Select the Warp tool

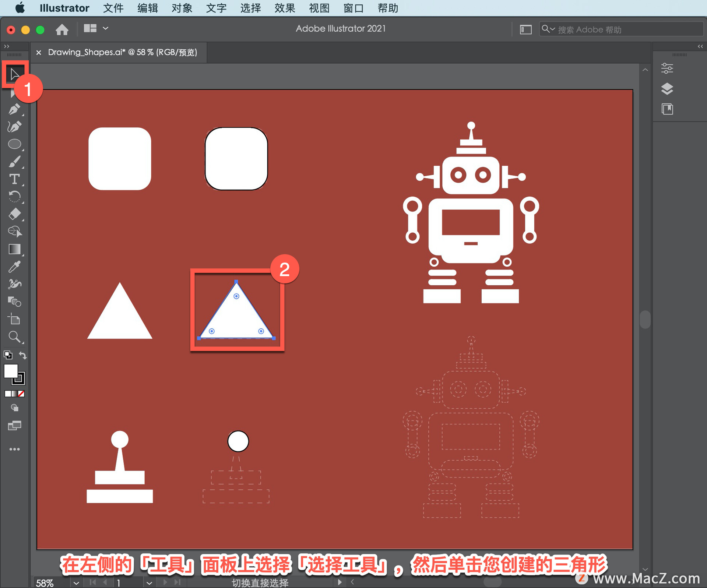tap(14, 284)
